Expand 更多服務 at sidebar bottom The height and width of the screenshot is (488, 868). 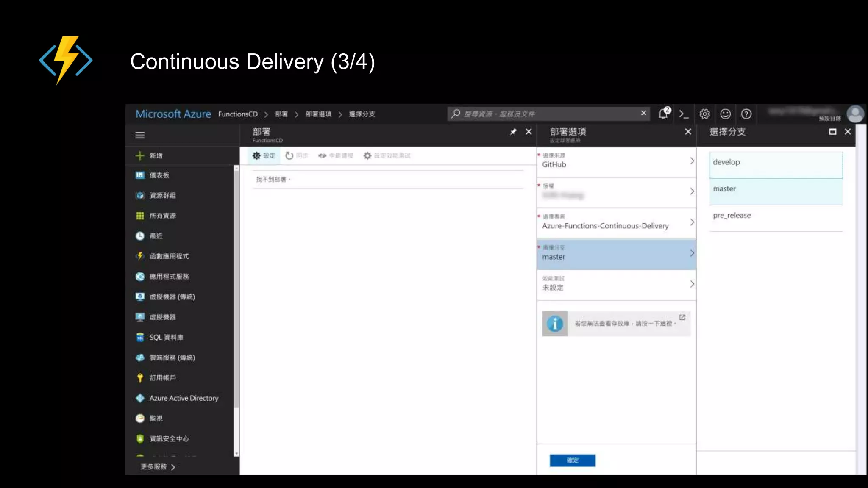pyautogui.click(x=158, y=466)
